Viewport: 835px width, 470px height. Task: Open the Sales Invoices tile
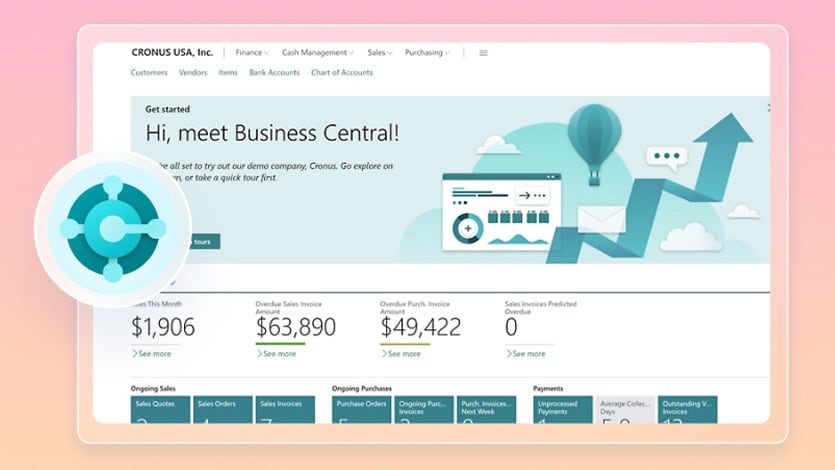(285, 409)
